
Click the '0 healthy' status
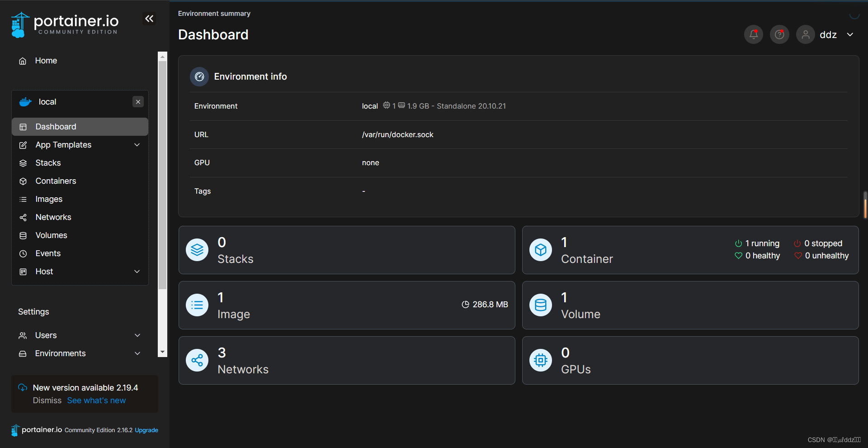click(x=757, y=256)
